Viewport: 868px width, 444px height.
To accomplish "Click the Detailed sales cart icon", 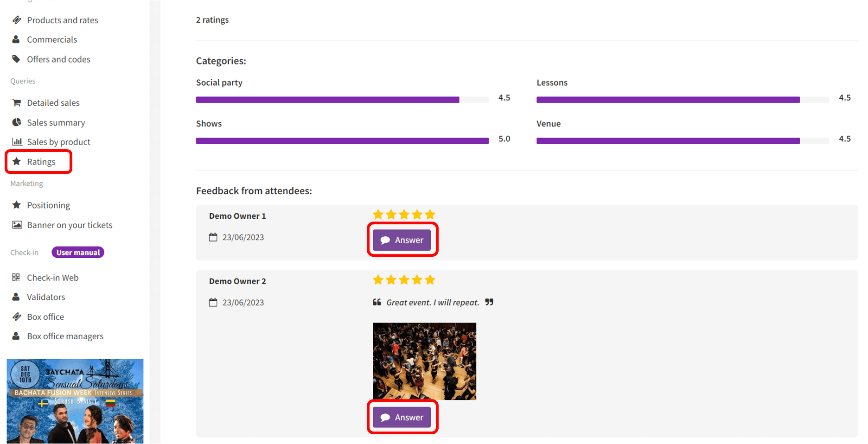I will click(17, 103).
